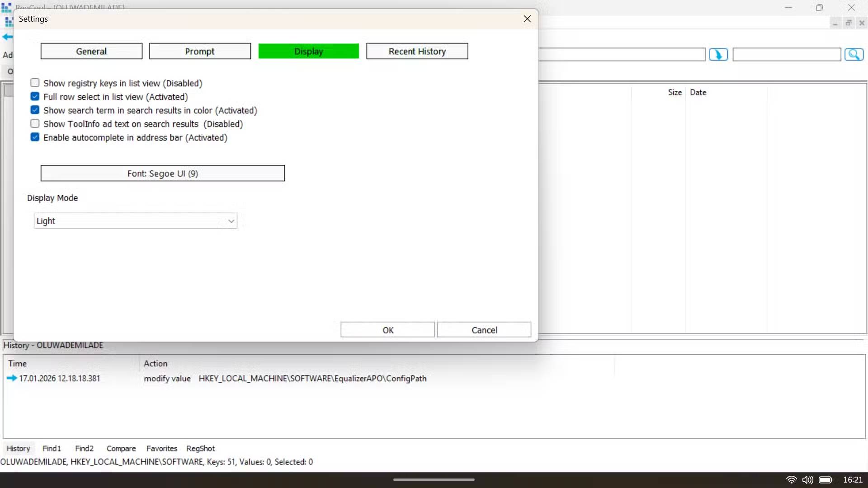
Task: Enable Show registry keys in list view
Action: click(35, 83)
